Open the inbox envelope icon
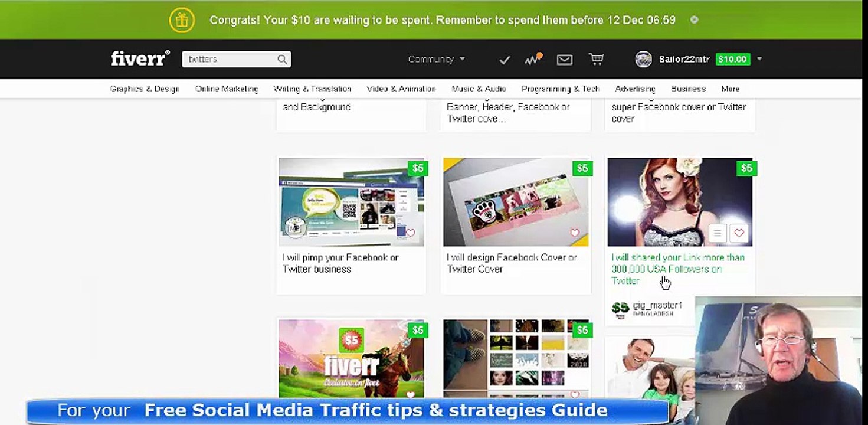The height and width of the screenshot is (425, 868). pos(565,60)
